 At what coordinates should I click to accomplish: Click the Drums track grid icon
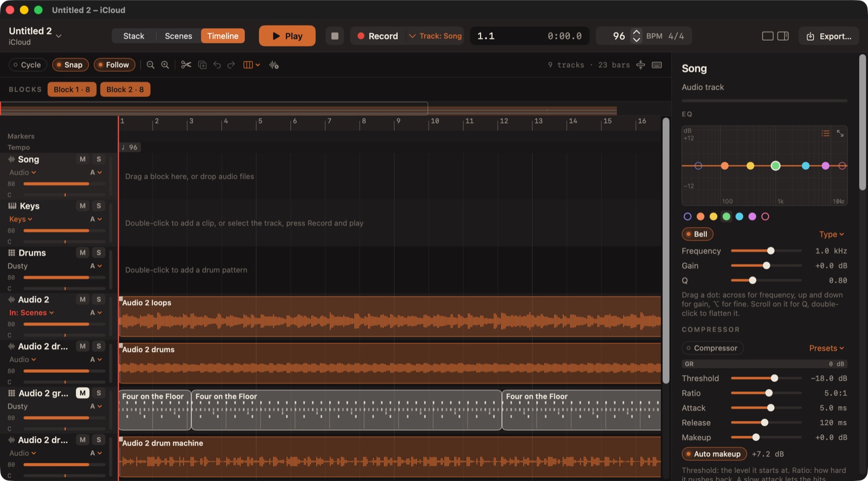pyautogui.click(x=11, y=253)
